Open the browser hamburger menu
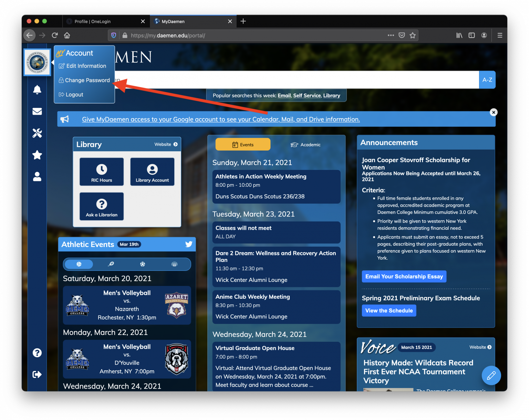 pos(500,35)
